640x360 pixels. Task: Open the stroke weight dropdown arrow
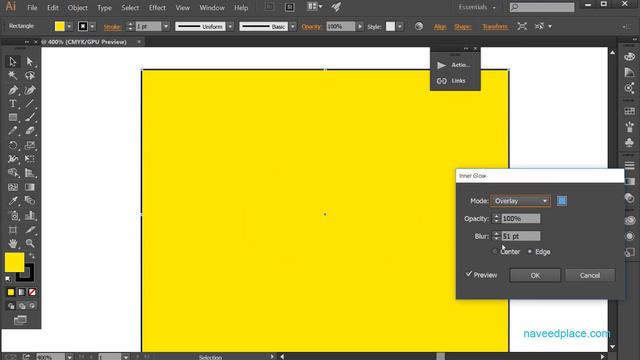click(166, 27)
